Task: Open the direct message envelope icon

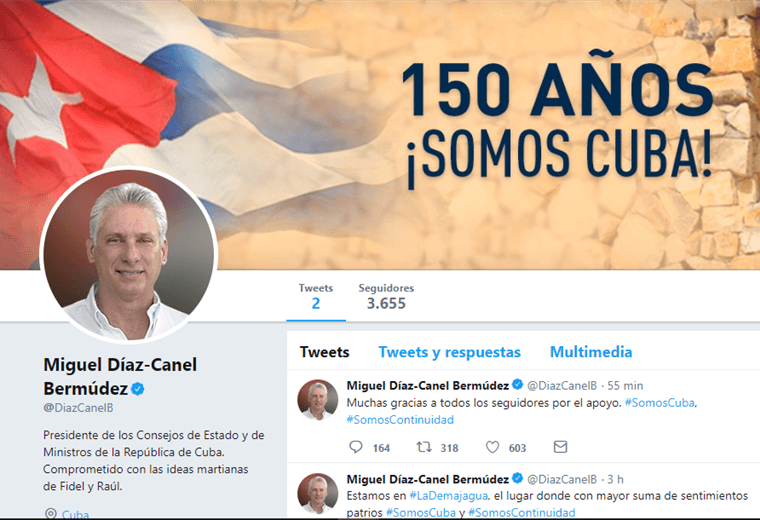Action: 560,446
